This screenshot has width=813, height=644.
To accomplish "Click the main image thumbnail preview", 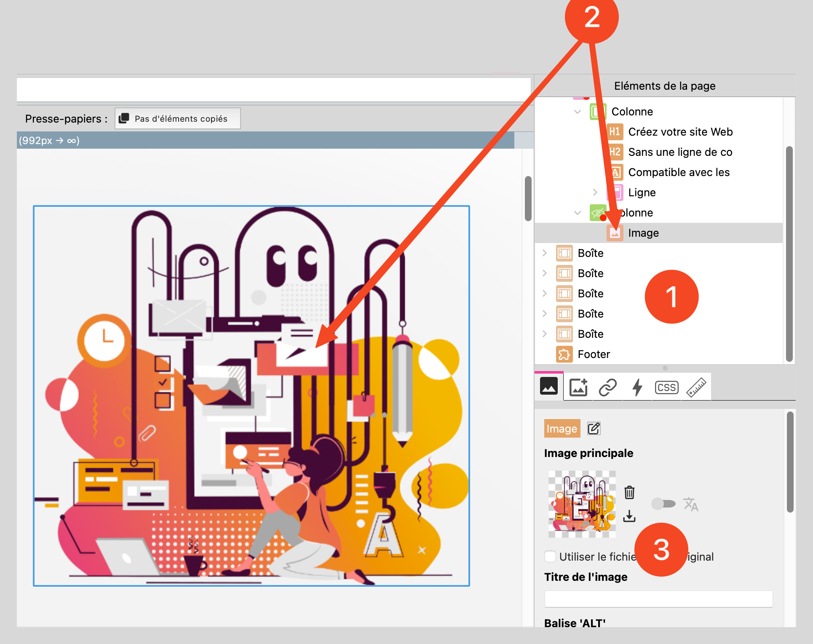I will click(x=582, y=504).
